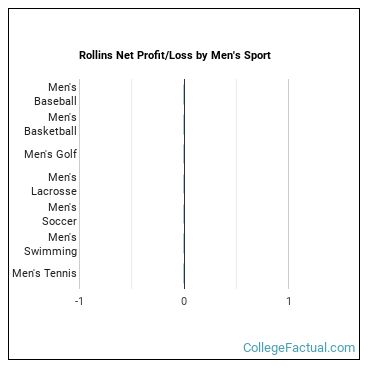
Task: Click the zero line at Men's Tennis row
Action: [184, 273]
